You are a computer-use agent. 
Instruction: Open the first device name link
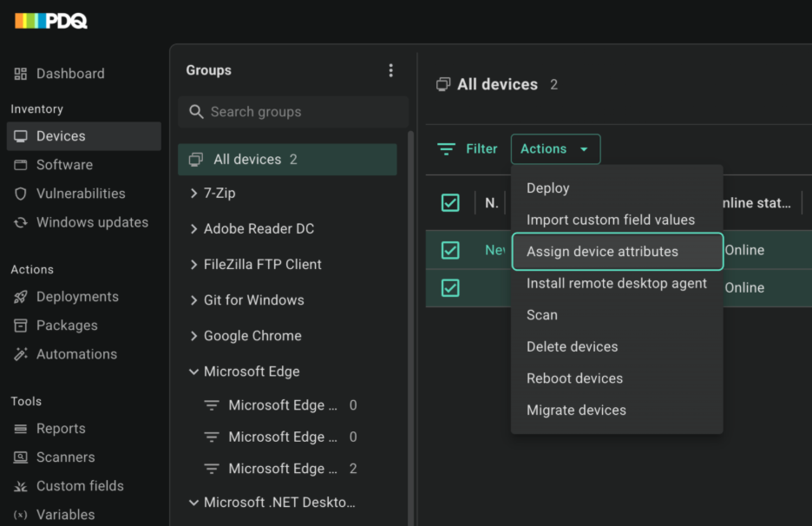tap(495, 250)
